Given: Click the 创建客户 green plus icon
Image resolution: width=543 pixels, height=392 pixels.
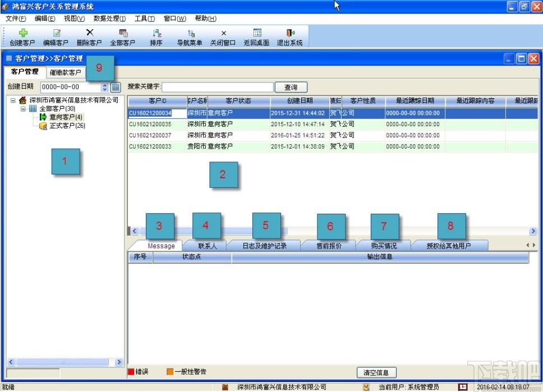Looking at the screenshot, I should pyautogui.click(x=23, y=33).
